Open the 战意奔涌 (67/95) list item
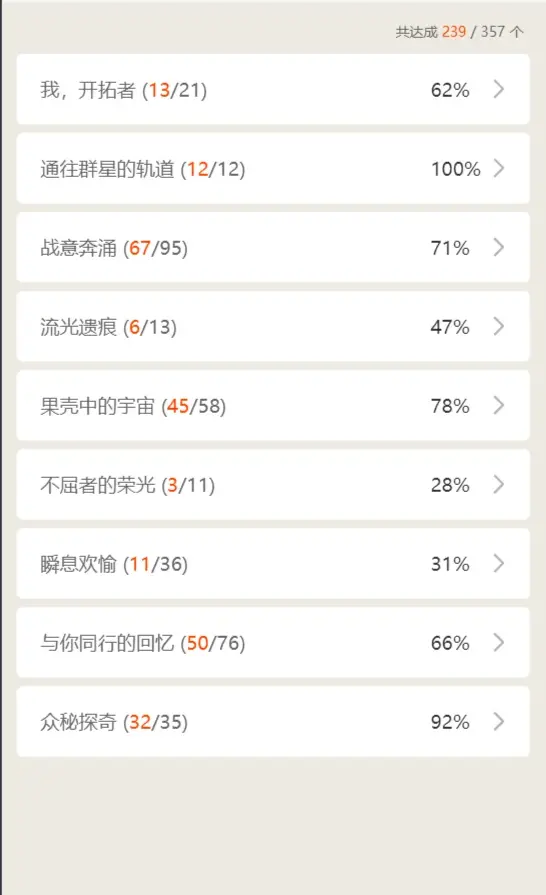 pyautogui.click(x=273, y=247)
